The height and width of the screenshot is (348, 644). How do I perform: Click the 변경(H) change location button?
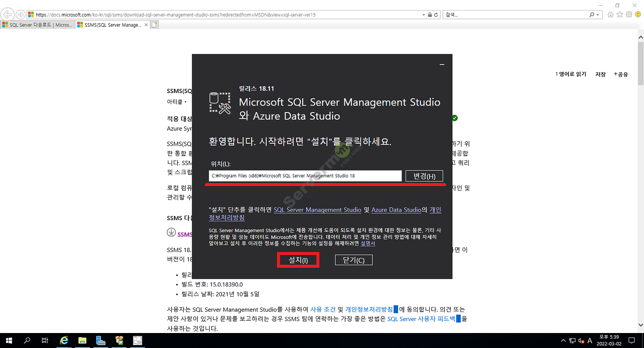pyautogui.click(x=424, y=176)
